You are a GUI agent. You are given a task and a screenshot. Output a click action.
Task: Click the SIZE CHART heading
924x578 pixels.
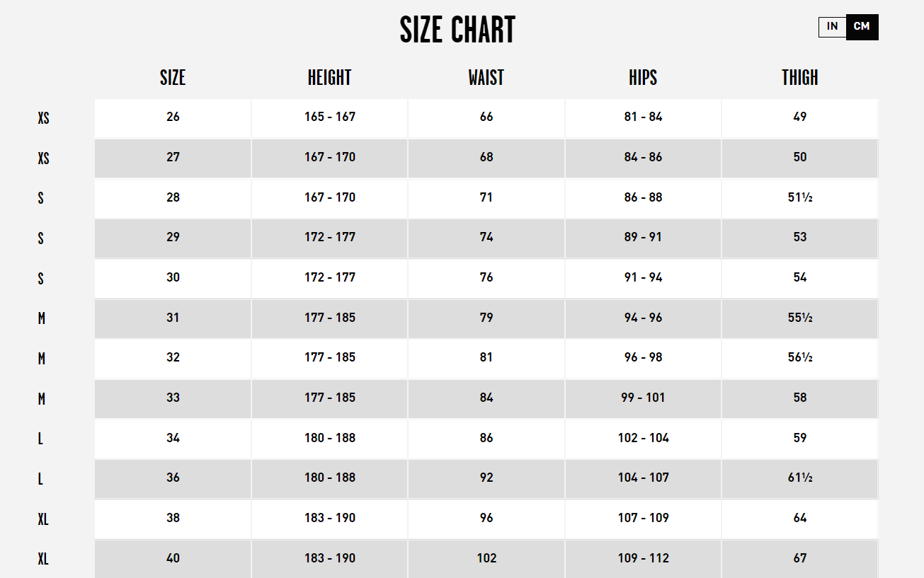457,30
